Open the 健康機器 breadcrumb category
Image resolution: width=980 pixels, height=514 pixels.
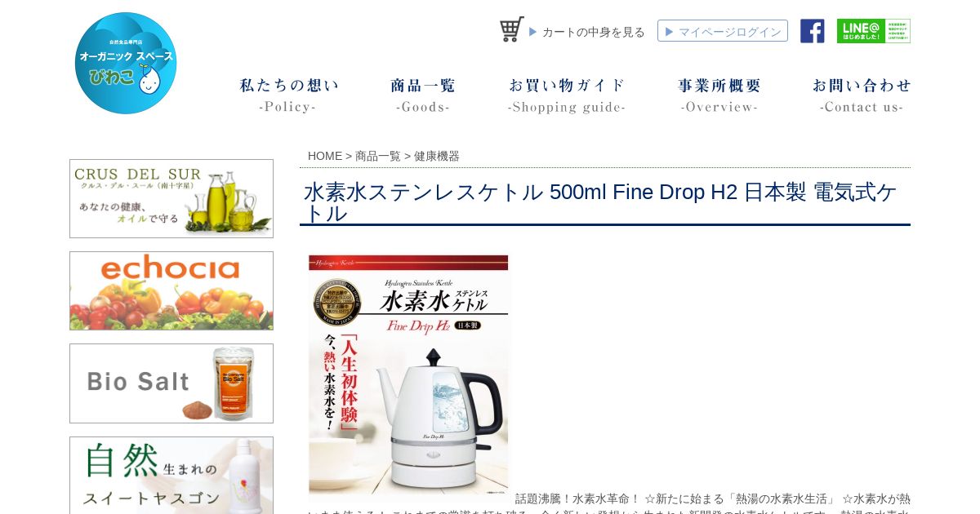437,156
